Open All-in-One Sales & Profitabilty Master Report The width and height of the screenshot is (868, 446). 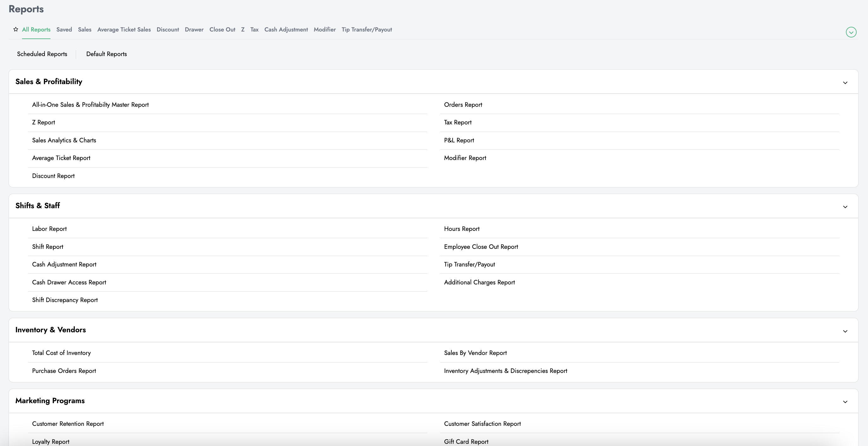tap(90, 105)
